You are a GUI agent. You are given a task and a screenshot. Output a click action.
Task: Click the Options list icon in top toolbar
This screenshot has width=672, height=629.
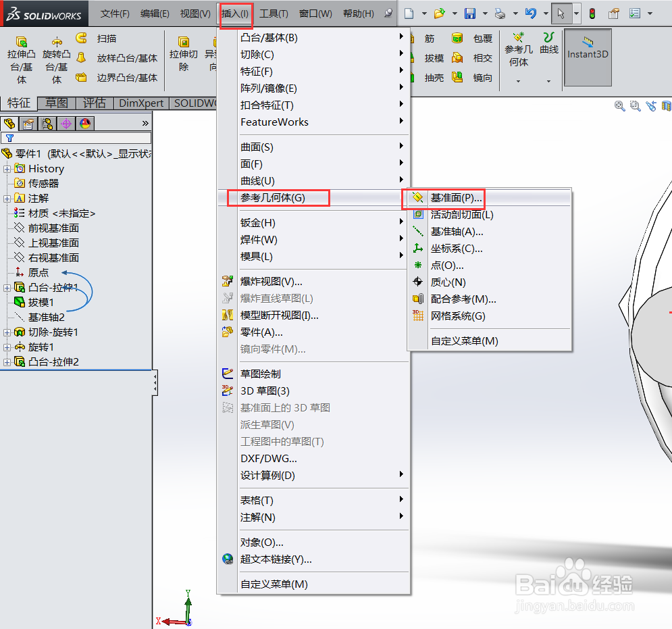[635, 14]
